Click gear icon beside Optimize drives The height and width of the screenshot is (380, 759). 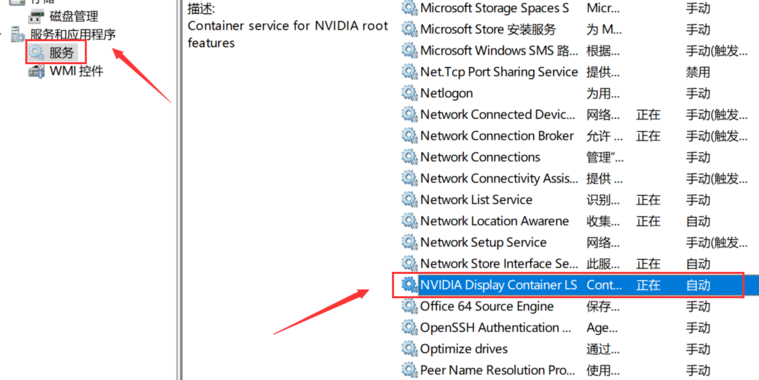click(x=410, y=349)
